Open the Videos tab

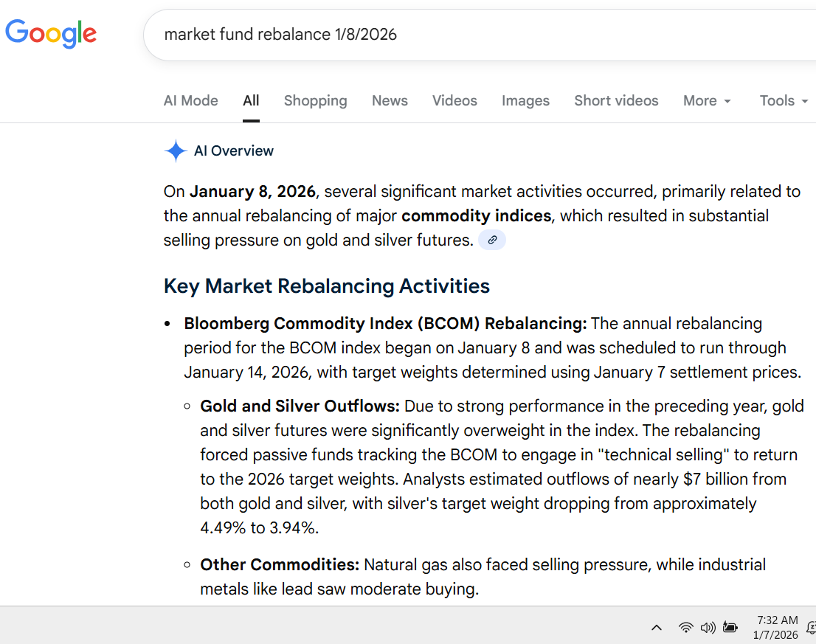pos(454,101)
